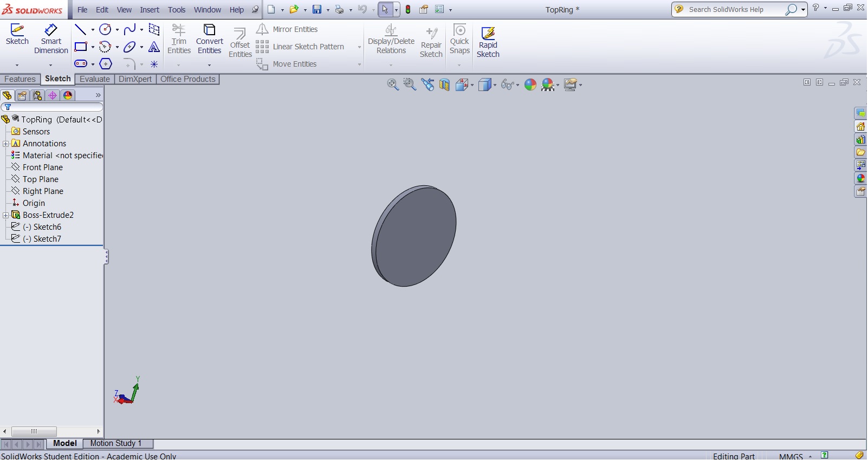Click the Sketch button in ribbon

pyautogui.click(x=17, y=36)
